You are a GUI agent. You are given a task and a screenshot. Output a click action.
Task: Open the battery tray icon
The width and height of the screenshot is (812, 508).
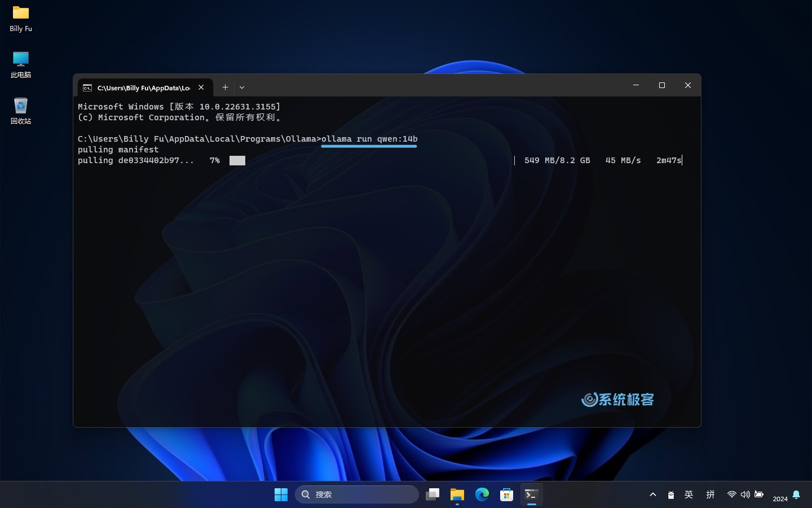click(x=759, y=494)
